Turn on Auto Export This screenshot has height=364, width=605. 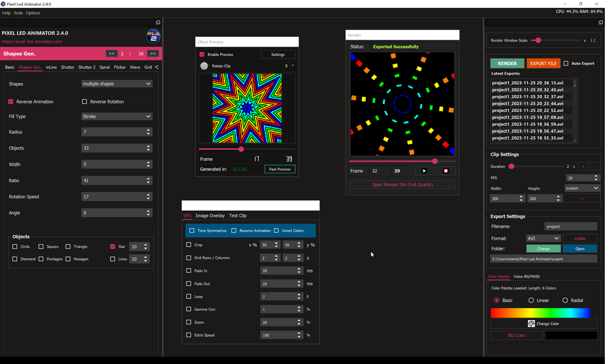click(566, 63)
